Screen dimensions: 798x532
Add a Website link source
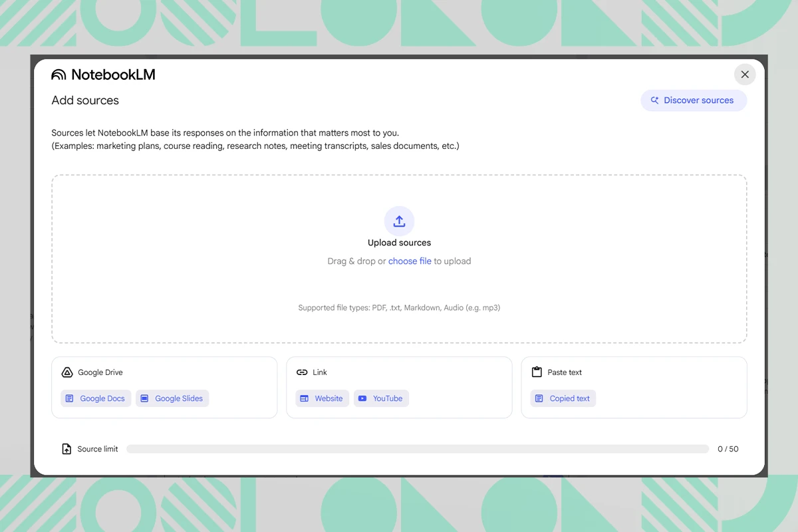[x=322, y=398]
